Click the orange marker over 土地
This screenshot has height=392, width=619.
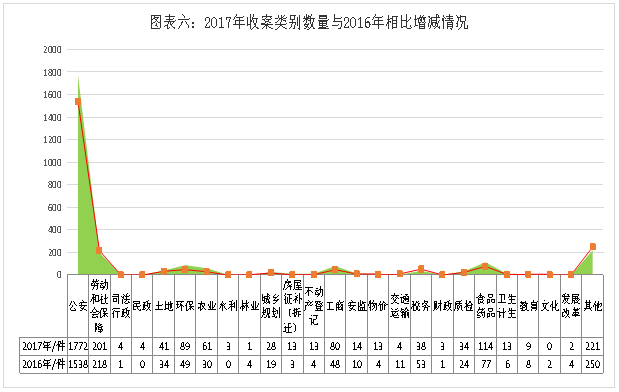point(163,271)
